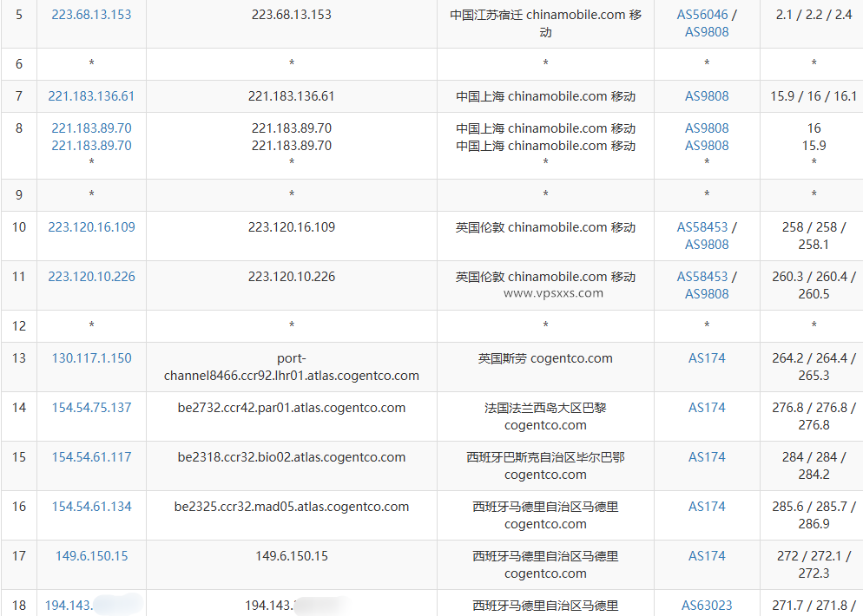
Task: Click location 法国法兰西岛大区巴黎
Action: (x=545, y=408)
